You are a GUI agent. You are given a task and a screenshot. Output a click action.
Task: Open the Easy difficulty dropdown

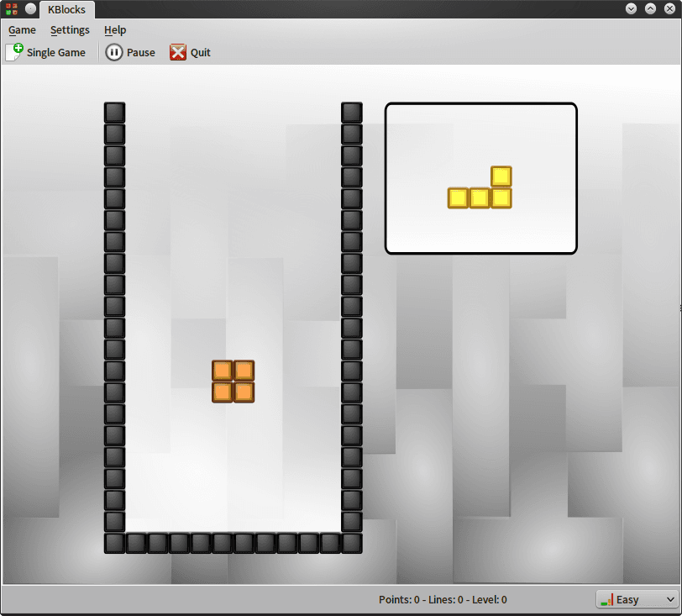pyautogui.click(x=637, y=599)
